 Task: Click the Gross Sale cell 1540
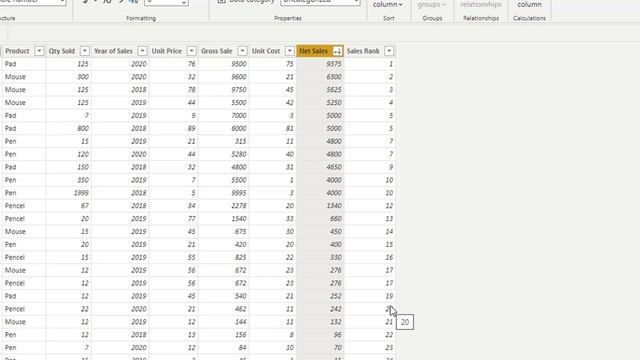pos(238,219)
